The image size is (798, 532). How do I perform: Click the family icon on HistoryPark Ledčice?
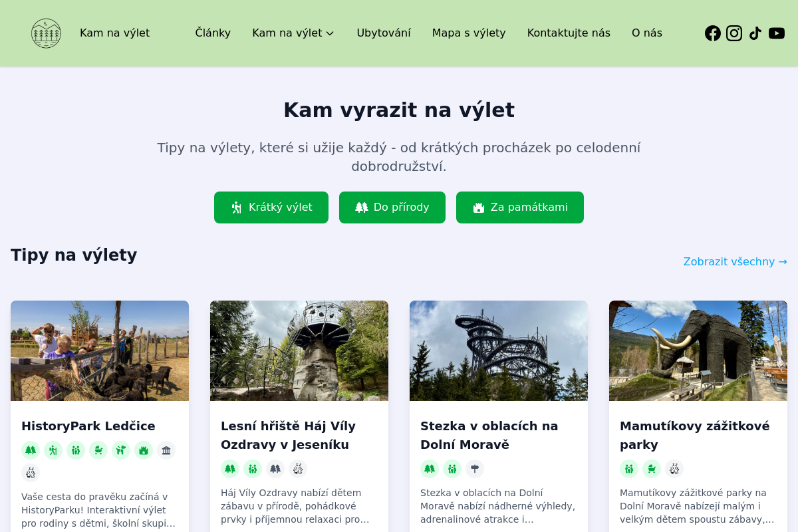point(76,450)
